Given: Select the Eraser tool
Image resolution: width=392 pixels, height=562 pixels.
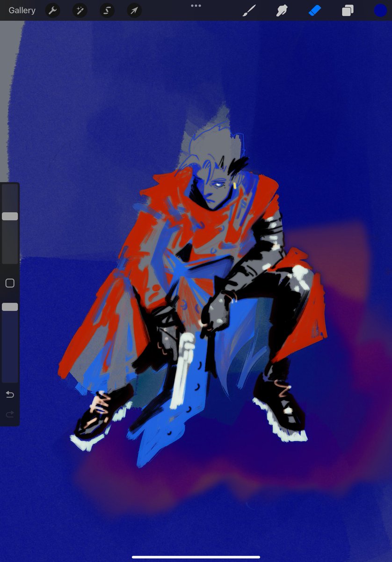Looking at the screenshot, I should click(315, 10).
